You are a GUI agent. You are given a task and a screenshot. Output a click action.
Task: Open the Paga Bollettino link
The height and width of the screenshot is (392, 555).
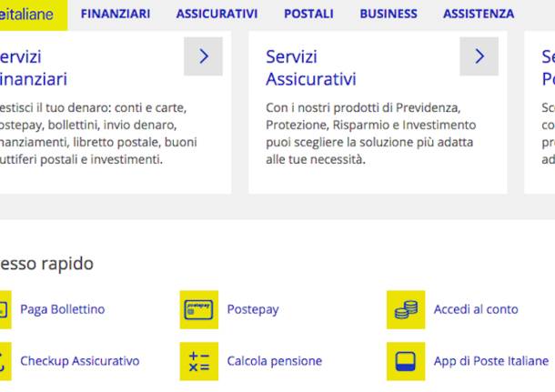click(x=62, y=309)
